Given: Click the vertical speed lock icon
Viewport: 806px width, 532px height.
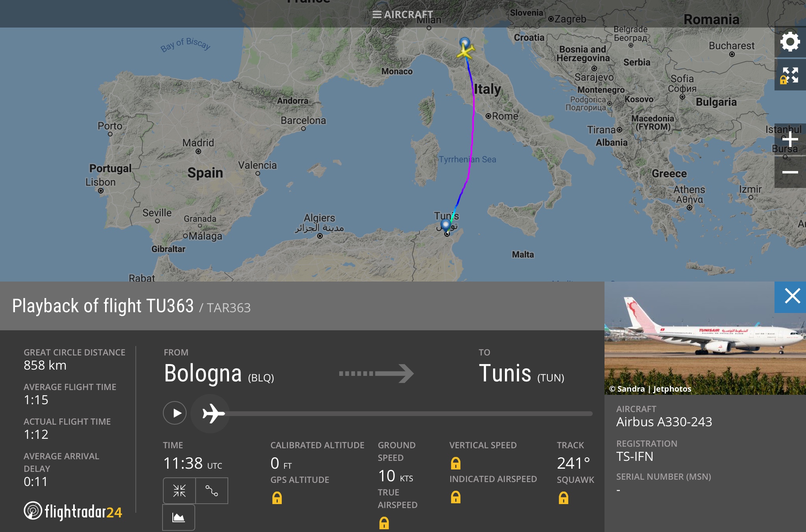Looking at the screenshot, I should tap(455, 464).
